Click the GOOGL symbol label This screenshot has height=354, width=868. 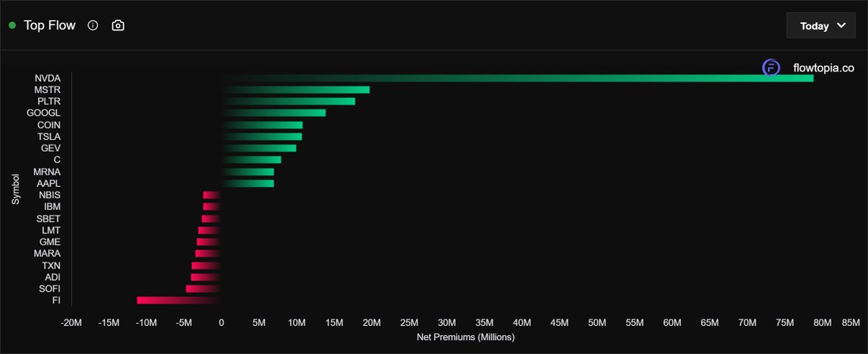click(43, 113)
